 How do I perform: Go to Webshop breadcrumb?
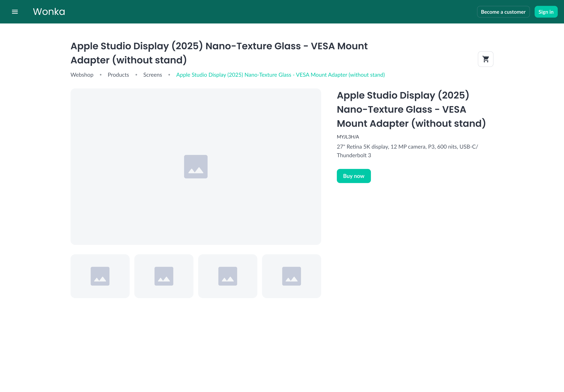tap(82, 75)
